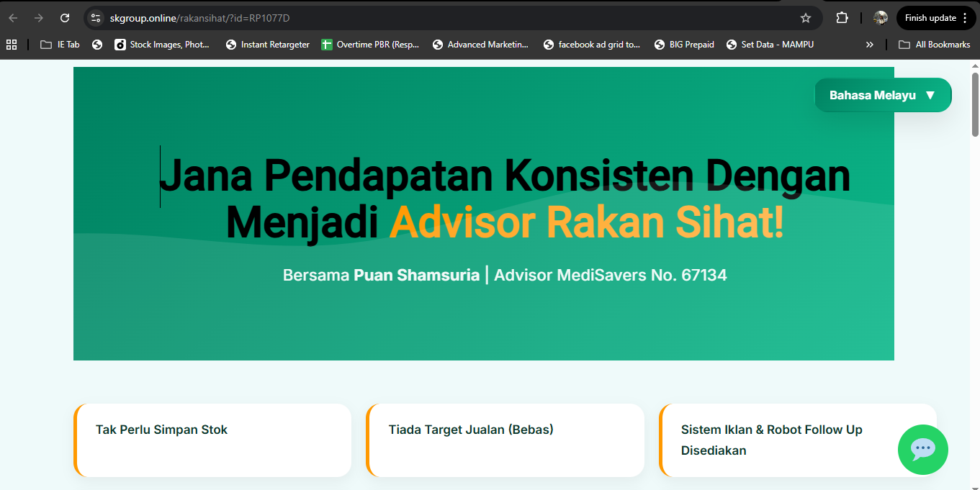Open the Instant Retargeter bookmark
This screenshot has width=980, height=490.
(267, 44)
